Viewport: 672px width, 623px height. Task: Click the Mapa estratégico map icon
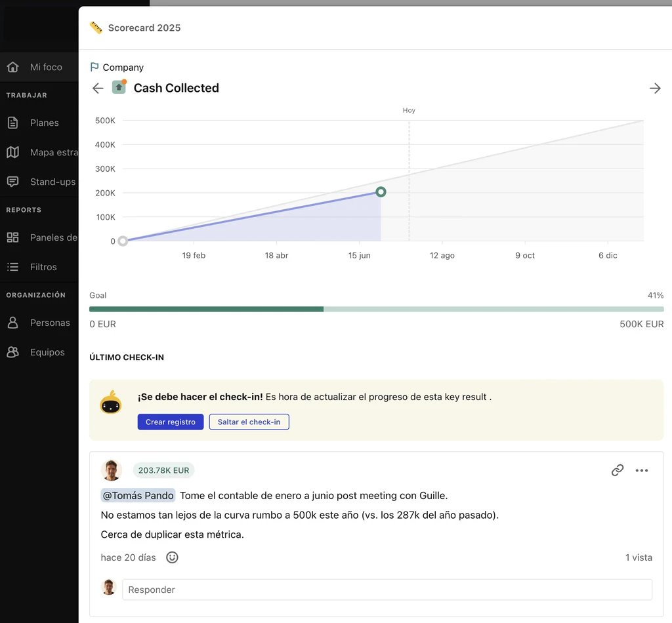click(x=13, y=152)
